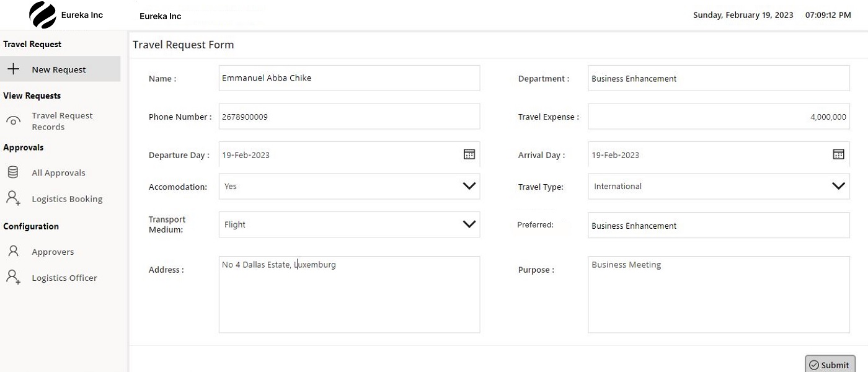868x372 pixels.
Task: Click the Purpose text area
Action: click(718, 294)
